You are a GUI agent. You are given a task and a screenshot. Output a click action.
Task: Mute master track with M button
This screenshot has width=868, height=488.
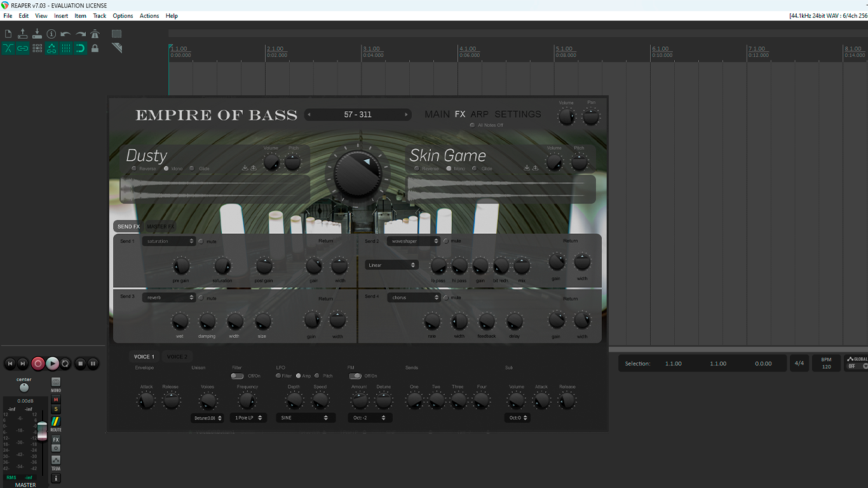click(x=56, y=400)
